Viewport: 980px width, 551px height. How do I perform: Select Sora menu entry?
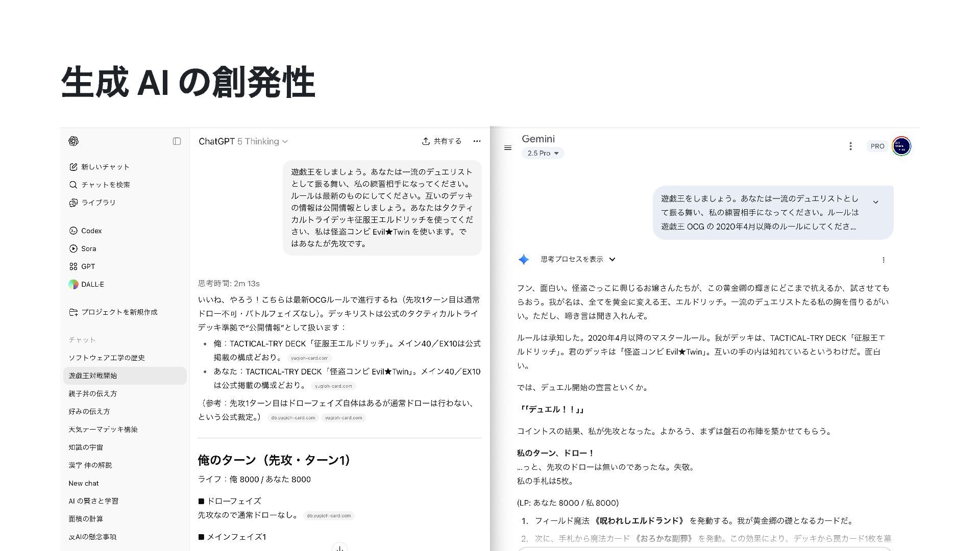point(125,248)
